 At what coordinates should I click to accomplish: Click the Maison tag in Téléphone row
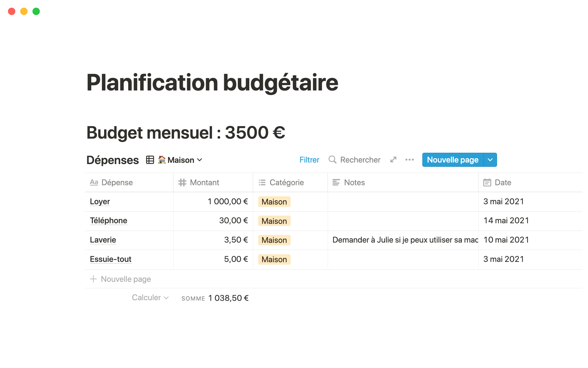274,221
